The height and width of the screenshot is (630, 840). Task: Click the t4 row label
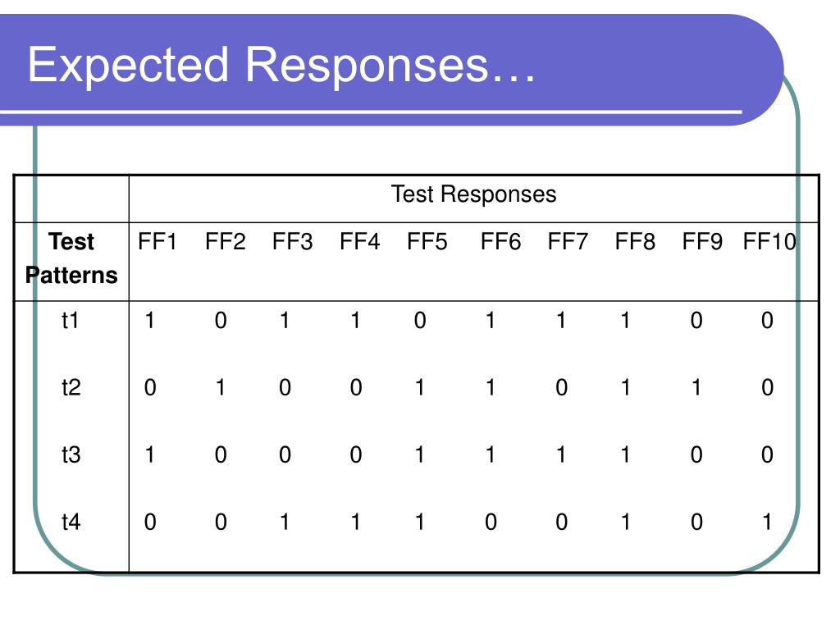pyautogui.click(x=71, y=522)
